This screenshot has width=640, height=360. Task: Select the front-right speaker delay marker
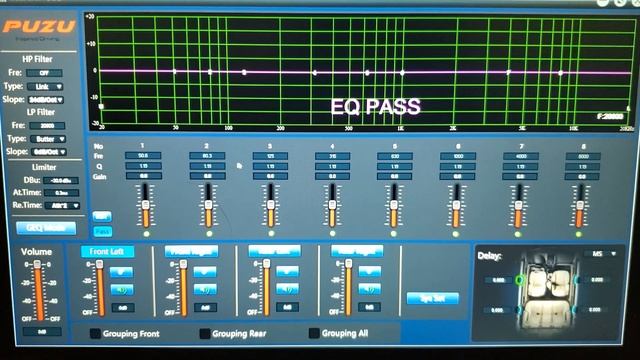click(577, 280)
